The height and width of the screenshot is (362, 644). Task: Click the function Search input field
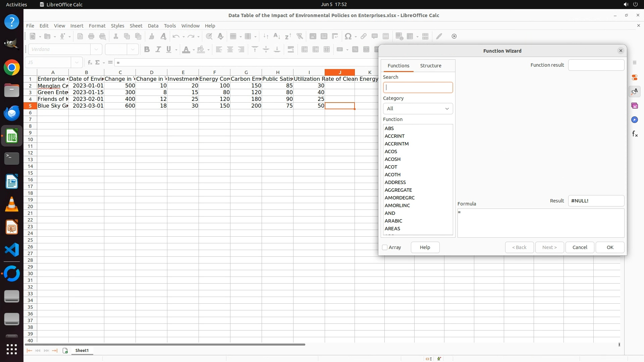[x=418, y=87]
